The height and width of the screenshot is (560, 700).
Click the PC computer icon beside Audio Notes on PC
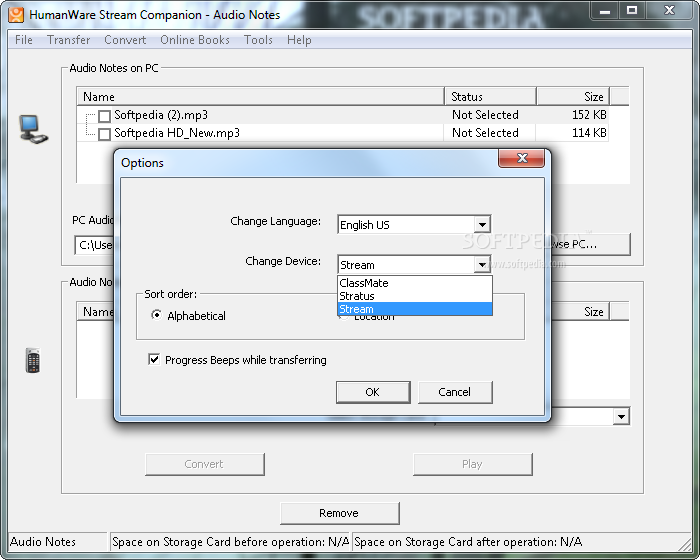coord(33,130)
